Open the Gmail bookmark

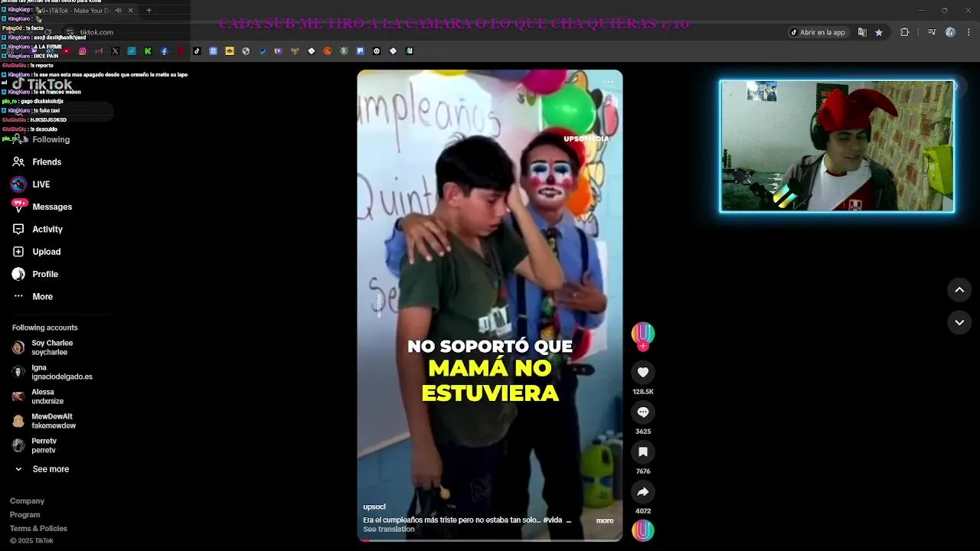point(99,51)
